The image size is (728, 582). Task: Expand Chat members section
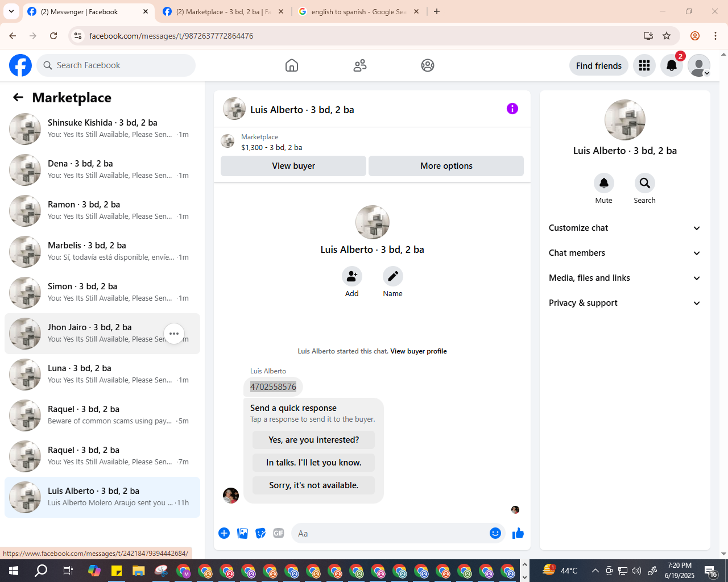[624, 253]
